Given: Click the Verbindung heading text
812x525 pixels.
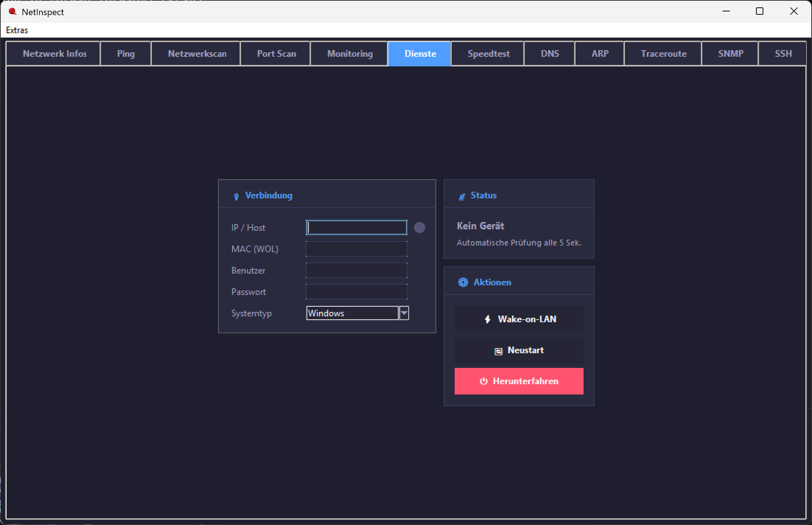Looking at the screenshot, I should pyautogui.click(x=269, y=195).
